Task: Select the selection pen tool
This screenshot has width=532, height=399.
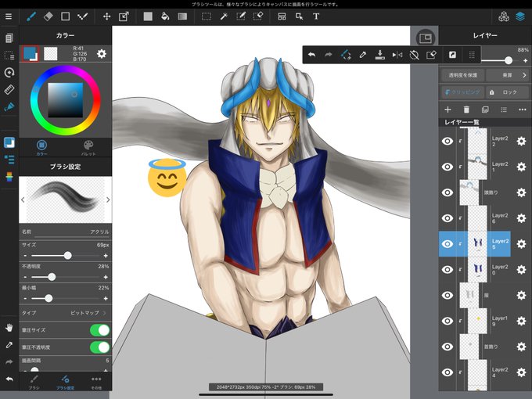Action: tap(241, 16)
